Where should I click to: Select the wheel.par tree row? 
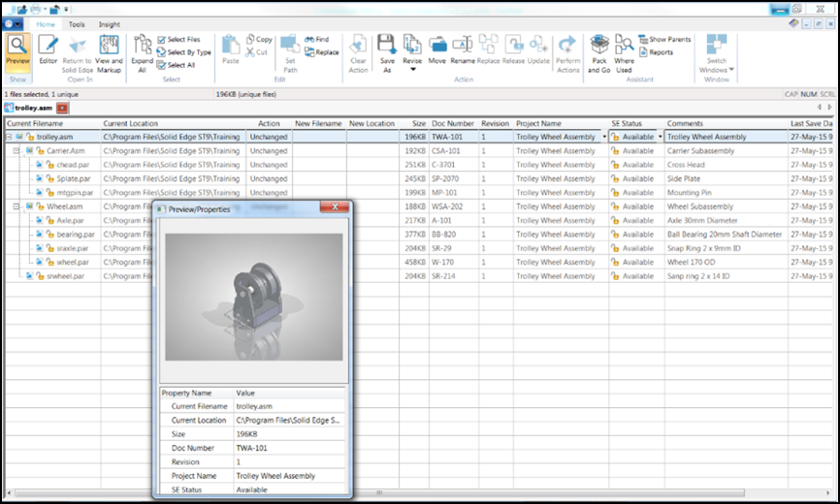pos(73,262)
